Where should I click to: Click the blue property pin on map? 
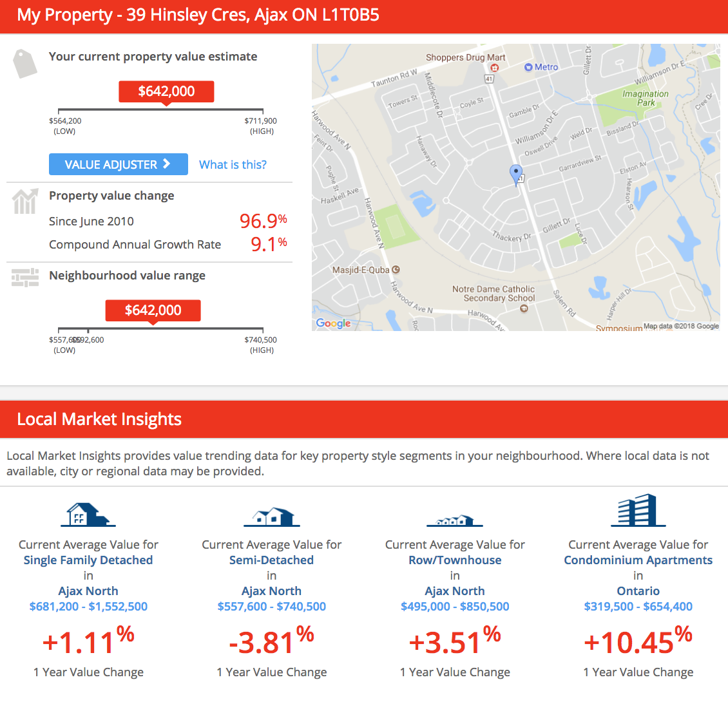[x=516, y=175]
